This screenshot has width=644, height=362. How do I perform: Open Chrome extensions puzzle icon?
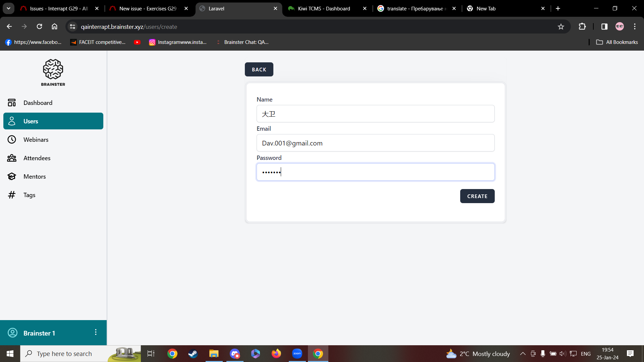tap(582, 27)
